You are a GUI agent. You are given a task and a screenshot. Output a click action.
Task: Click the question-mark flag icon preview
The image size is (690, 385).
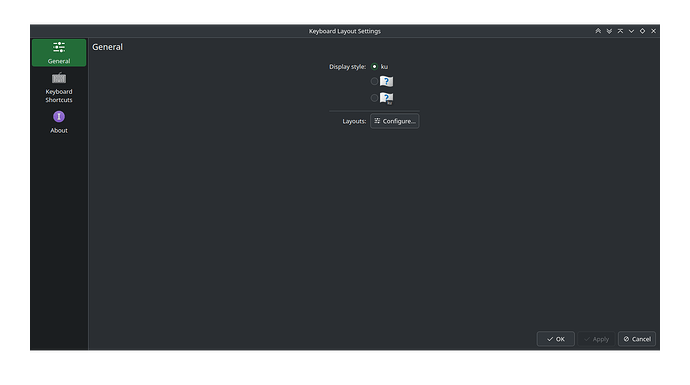point(386,81)
